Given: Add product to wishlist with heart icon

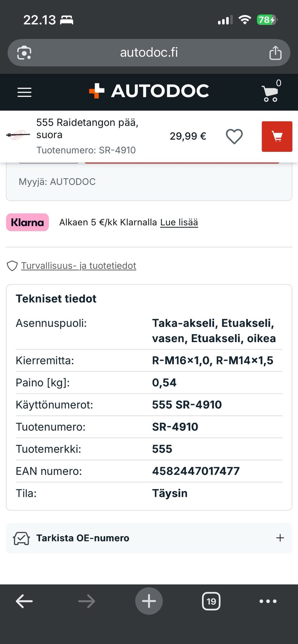Looking at the screenshot, I should [234, 136].
